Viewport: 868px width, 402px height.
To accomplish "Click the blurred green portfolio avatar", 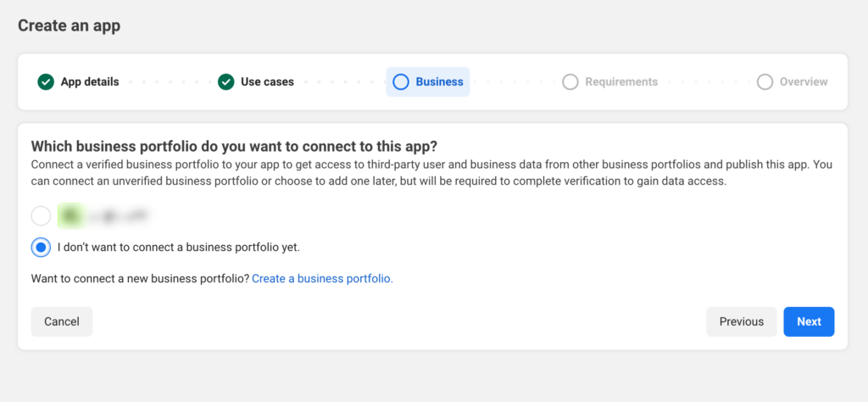I will 70,216.
